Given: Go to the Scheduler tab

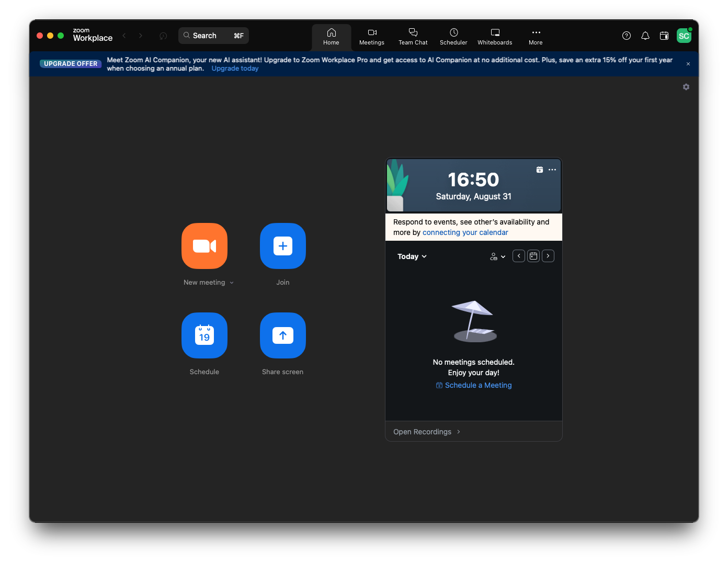Looking at the screenshot, I should point(453,37).
